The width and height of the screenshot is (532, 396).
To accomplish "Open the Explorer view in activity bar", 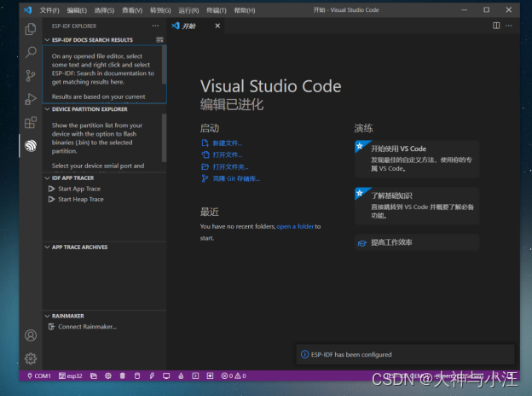I will 31,29.
